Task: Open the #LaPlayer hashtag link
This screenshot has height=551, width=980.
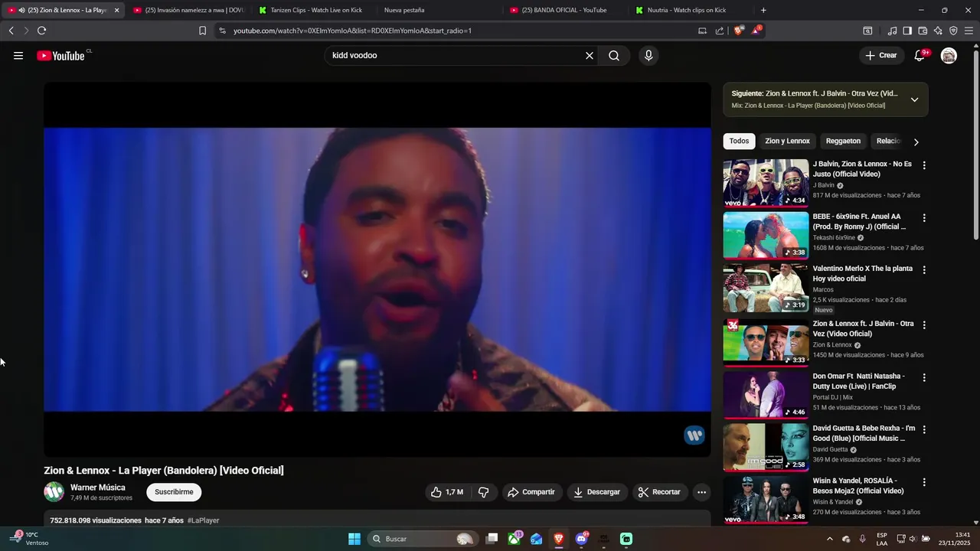Action: point(204,520)
